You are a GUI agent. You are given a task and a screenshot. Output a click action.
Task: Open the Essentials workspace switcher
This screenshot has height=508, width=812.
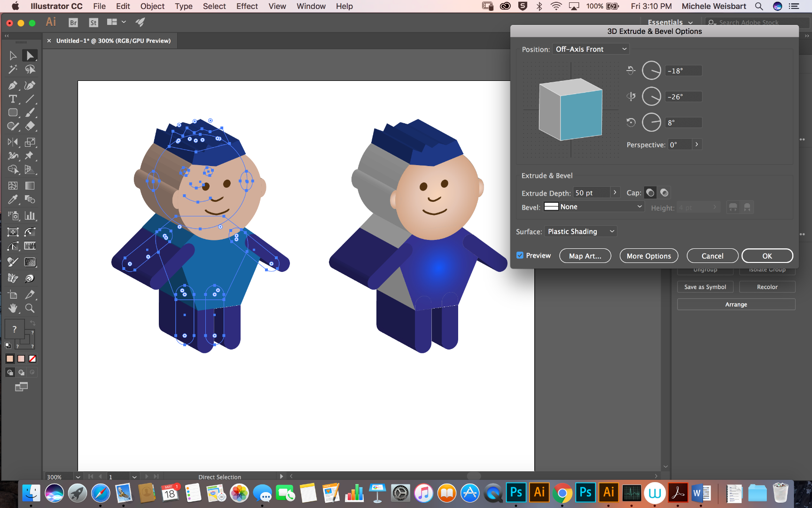click(670, 22)
